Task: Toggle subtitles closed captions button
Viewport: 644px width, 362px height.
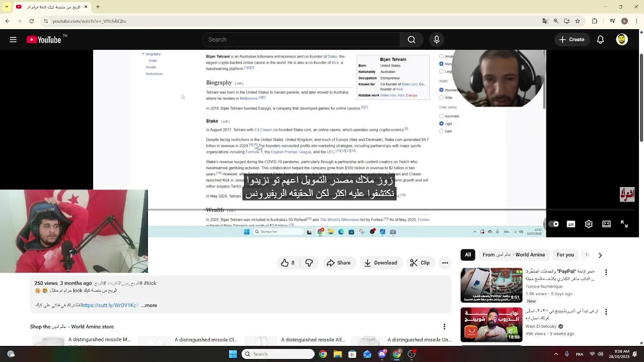Action: pos(571,224)
